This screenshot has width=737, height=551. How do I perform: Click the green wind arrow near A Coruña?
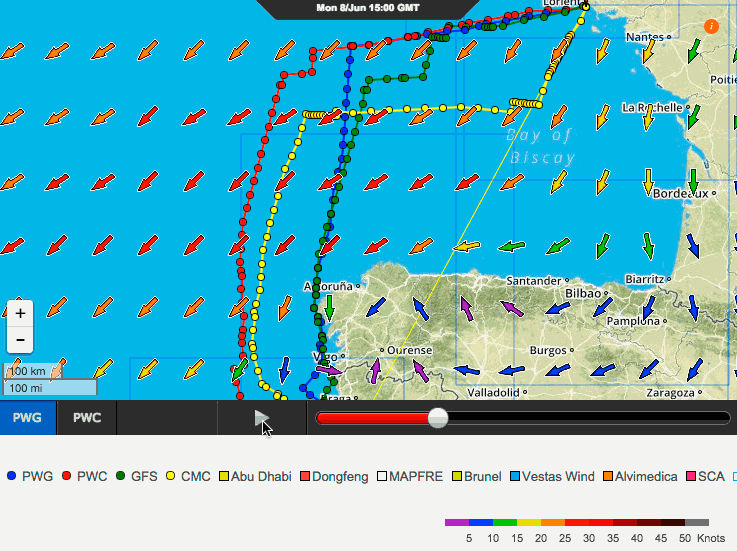[x=329, y=307]
